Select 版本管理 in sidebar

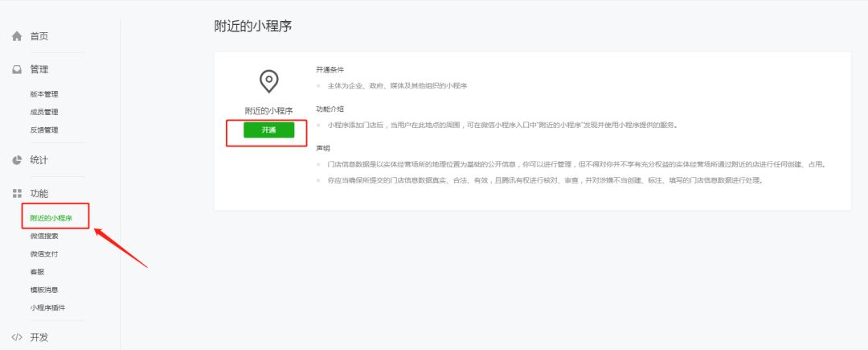[44, 94]
